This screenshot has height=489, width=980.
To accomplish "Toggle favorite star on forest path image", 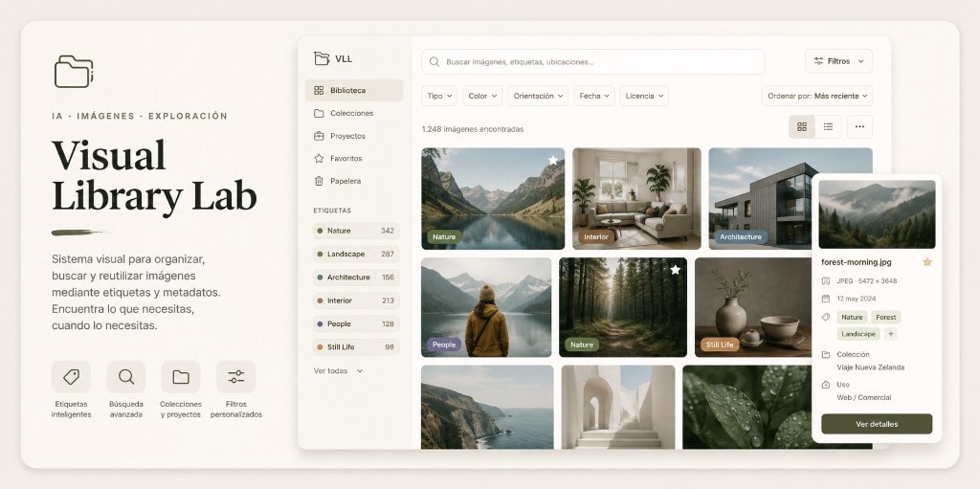I will point(675,270).
